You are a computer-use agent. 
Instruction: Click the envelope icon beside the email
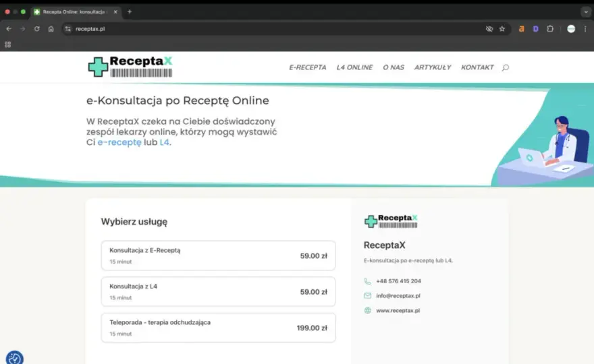(x=367, y=295)
